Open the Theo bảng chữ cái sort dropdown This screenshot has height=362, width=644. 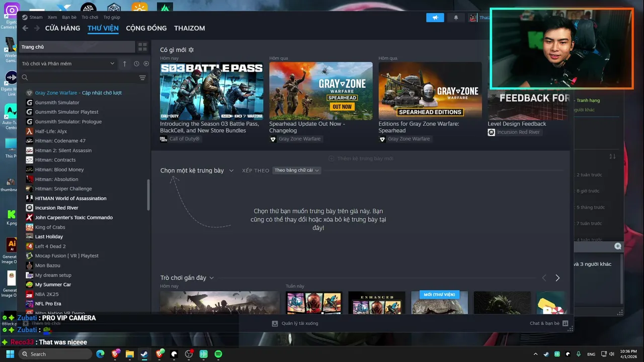297,170
